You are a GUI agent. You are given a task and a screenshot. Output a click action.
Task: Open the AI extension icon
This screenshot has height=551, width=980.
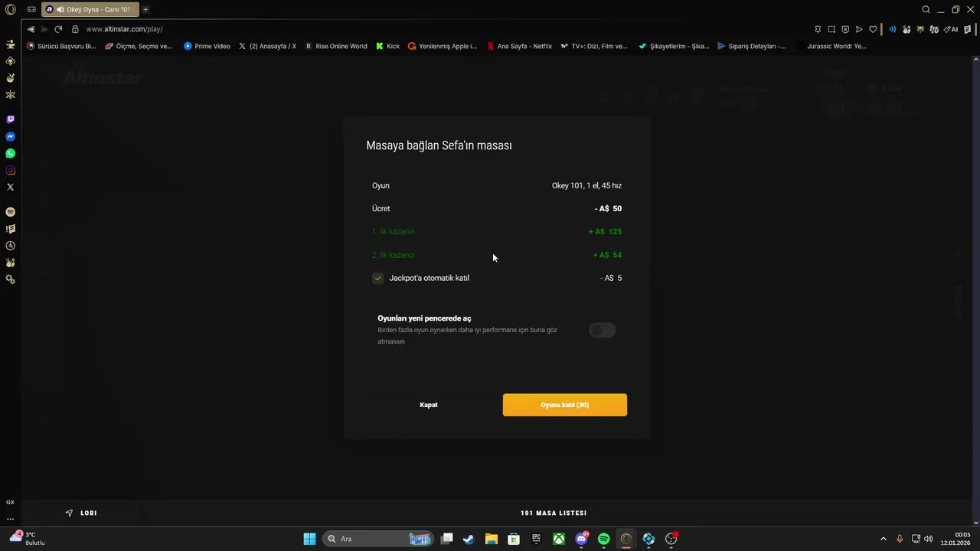click(x=951, y=29)
